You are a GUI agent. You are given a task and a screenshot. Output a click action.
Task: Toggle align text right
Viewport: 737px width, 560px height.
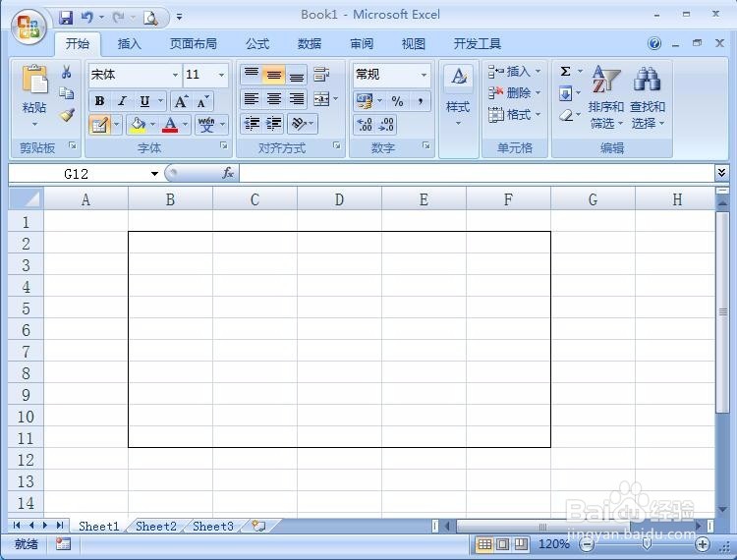coord(296,99)
